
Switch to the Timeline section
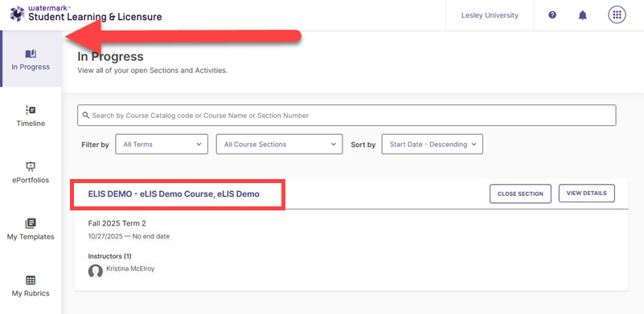(x=31, y=116)
